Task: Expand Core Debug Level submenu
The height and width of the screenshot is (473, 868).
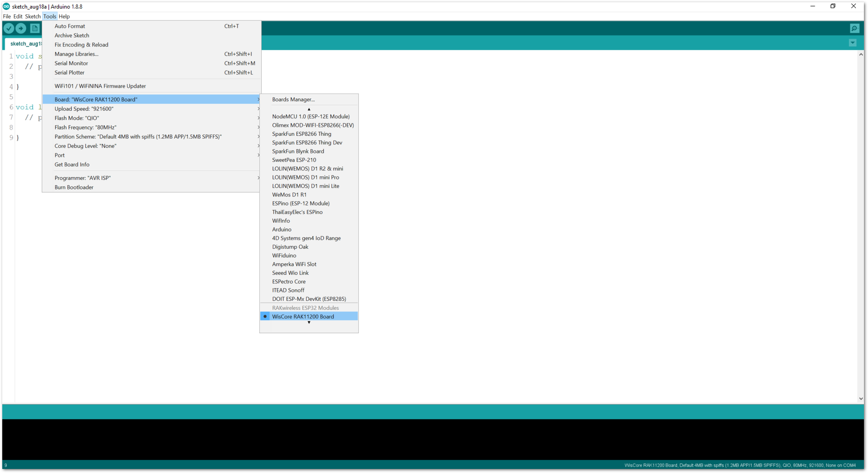Action: [151, 146]
